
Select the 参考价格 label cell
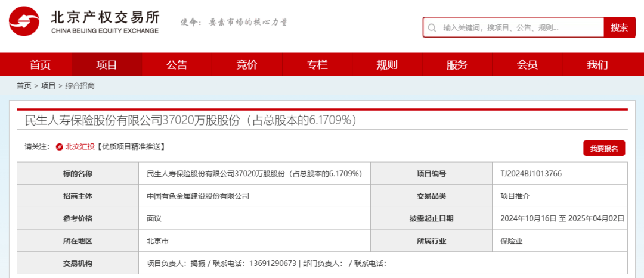(78, 218)
